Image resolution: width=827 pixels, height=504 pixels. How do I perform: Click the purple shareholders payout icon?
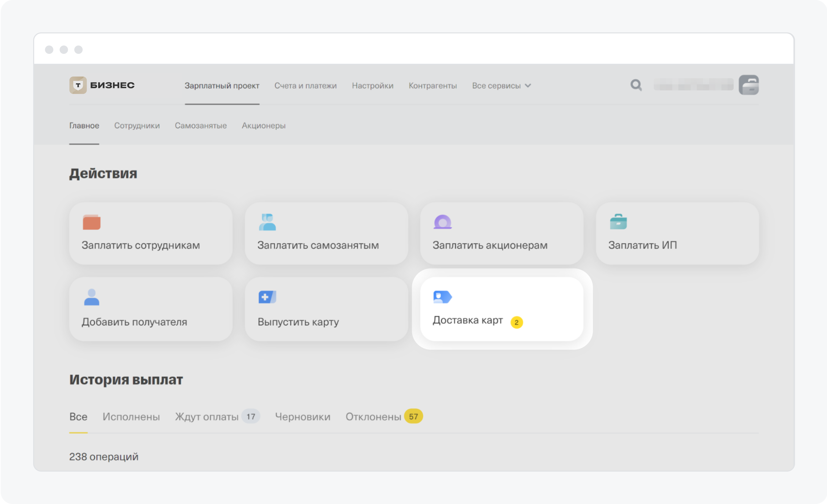coord(442,222)
